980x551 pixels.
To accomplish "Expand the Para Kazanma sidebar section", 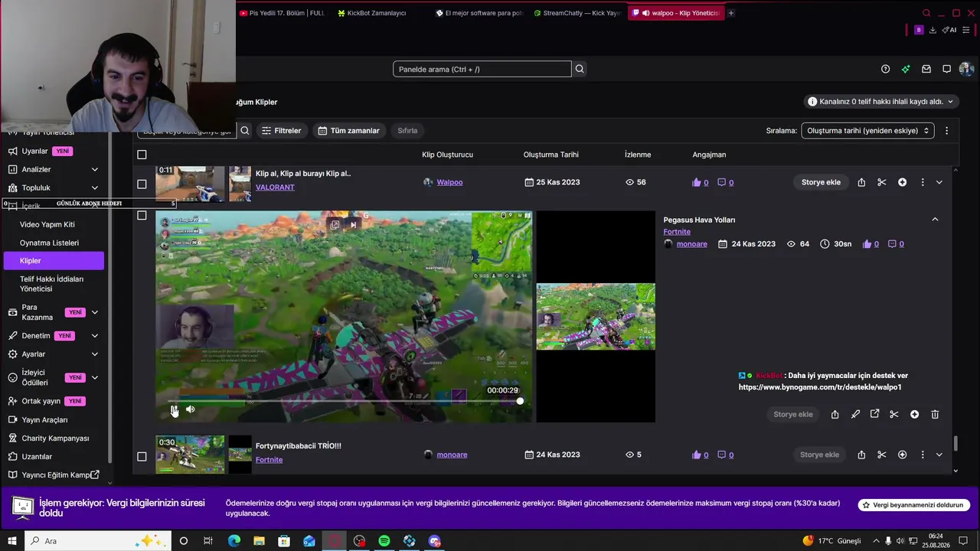I will (x=95, y=312).
